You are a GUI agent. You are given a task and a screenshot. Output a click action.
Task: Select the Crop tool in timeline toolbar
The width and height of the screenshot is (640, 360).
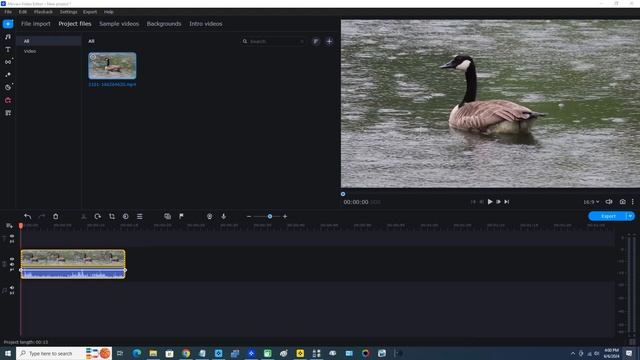click(x=111, y=216)
